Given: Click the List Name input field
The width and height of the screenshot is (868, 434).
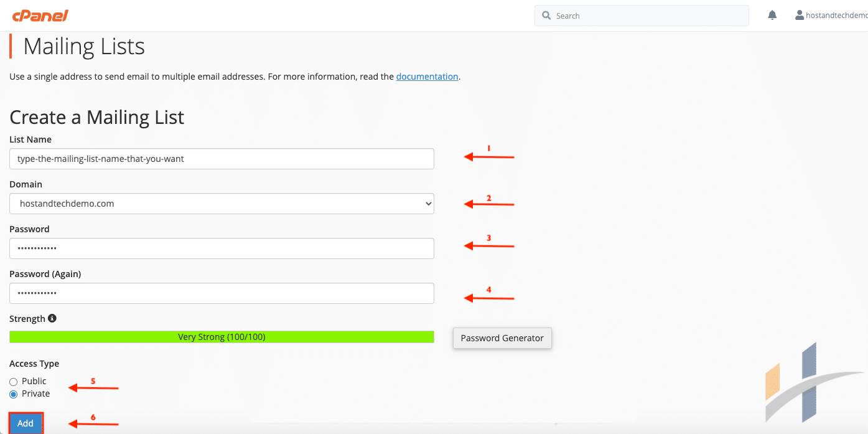Looking at the screenshot, I should tap(221, 159).
